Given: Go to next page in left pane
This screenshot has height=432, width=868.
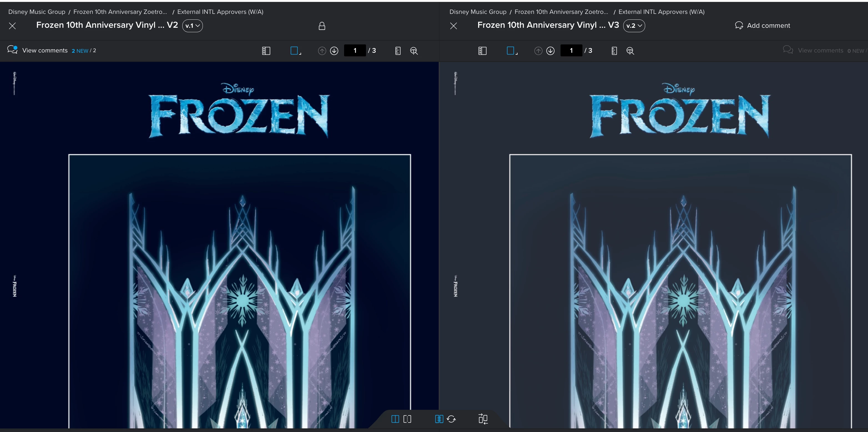Looking at the screenshot, I should pyautogui.click(x=334, y=51).
